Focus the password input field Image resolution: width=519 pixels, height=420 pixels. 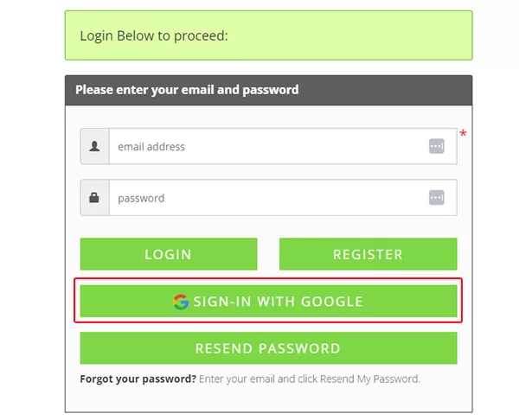pos(283,197)
